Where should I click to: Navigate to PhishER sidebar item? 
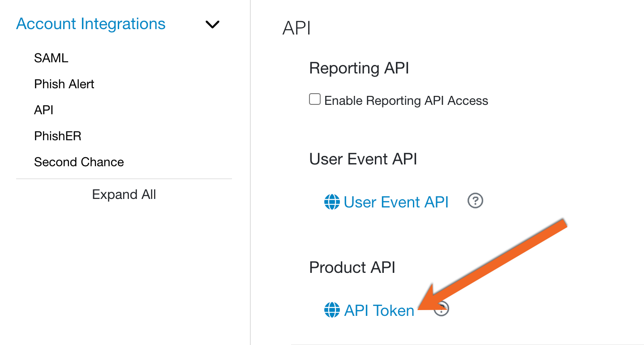click(x=58, y=136)
